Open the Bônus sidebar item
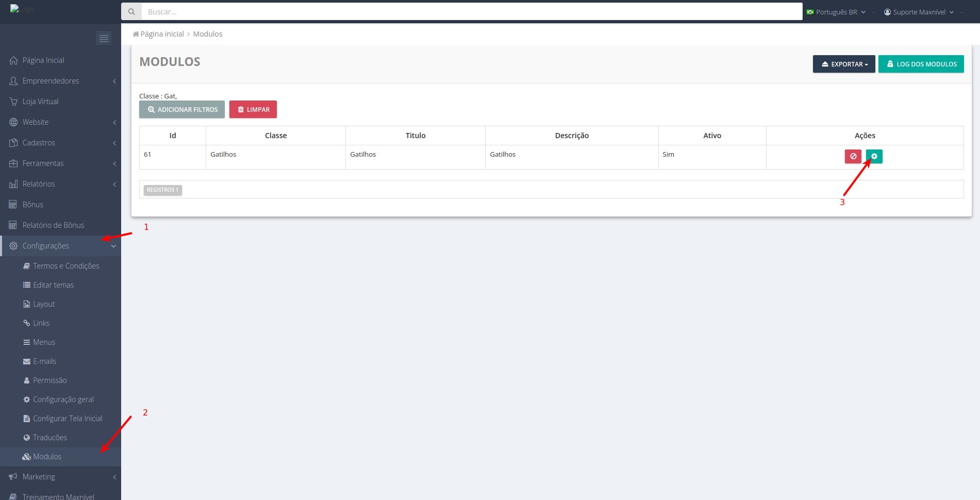This screenshot has width=980, height=500. click(32, 205)
